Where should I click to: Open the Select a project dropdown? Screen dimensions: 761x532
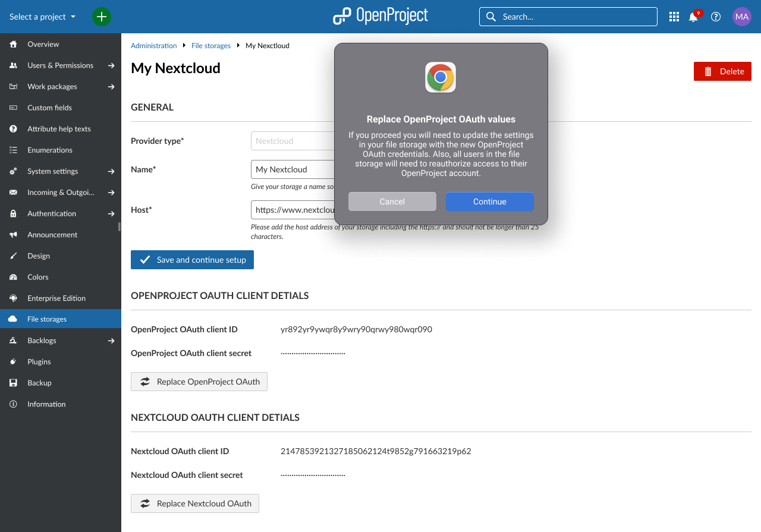[x=42, y=17]
